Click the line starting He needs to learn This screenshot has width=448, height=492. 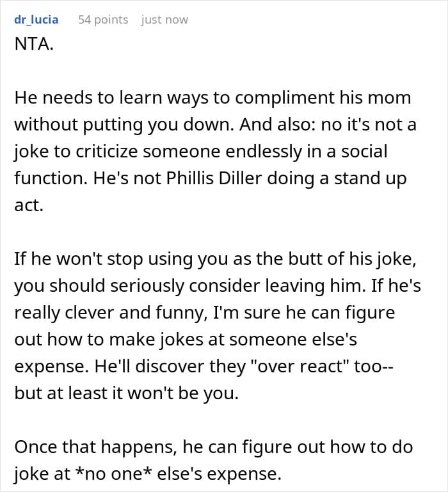(x=212, y=98)
